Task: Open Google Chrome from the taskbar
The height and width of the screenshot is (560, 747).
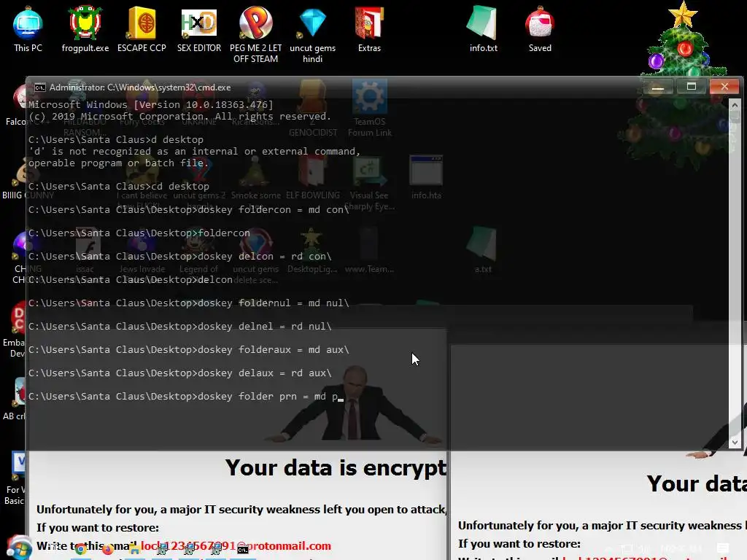Action: coord(81,550)
